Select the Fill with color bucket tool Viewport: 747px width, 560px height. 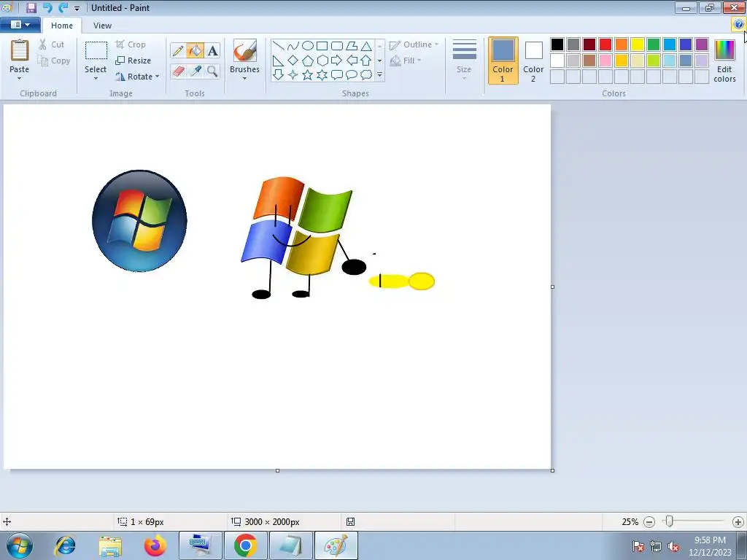coord(196,51)
